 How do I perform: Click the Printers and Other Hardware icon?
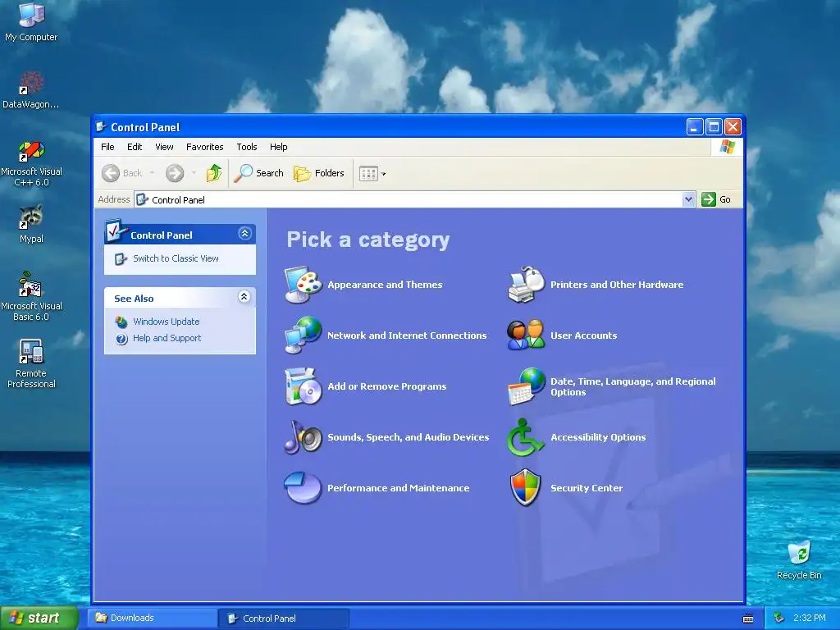tap(526, 285)
